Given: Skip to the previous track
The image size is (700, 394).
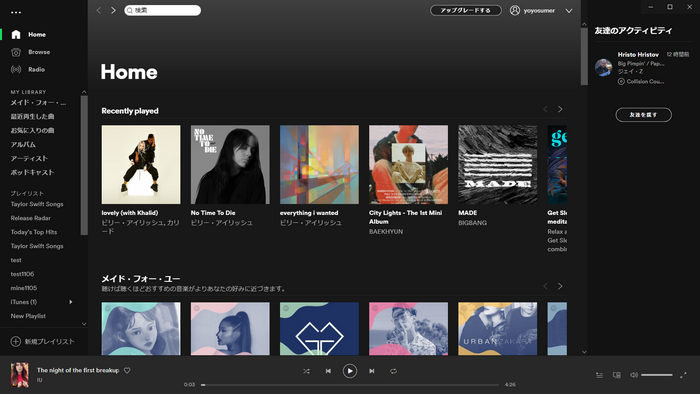Looking at the screenshot, I should (328, 371).
